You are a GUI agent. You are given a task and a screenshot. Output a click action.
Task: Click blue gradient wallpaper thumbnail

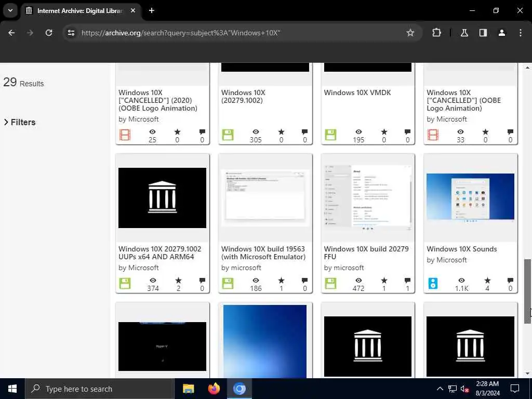(265, 341)
